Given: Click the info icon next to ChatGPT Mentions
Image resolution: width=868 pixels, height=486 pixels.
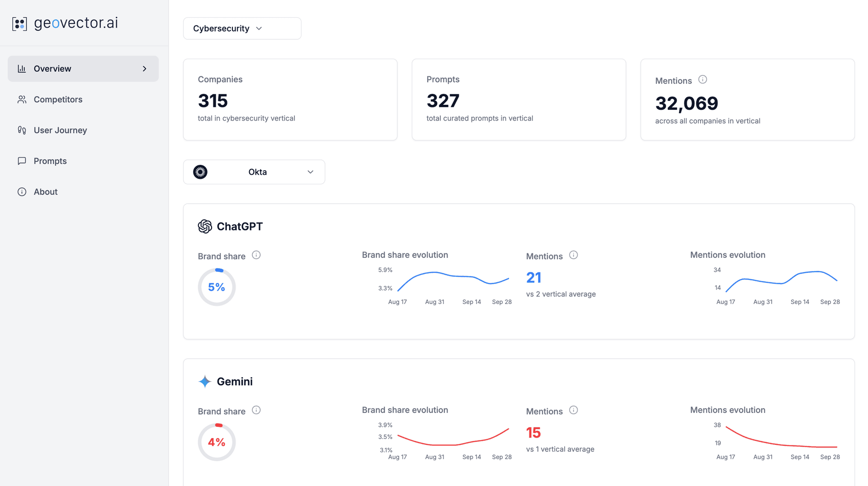Looking at the screenshot, I should [x=573, y=255].
